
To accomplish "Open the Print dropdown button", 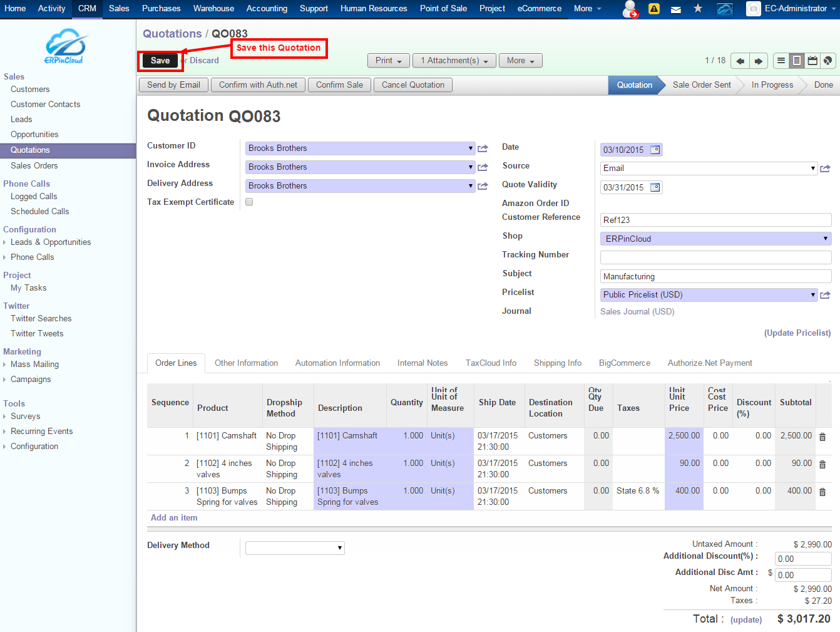I will click(x=389, y=61).
